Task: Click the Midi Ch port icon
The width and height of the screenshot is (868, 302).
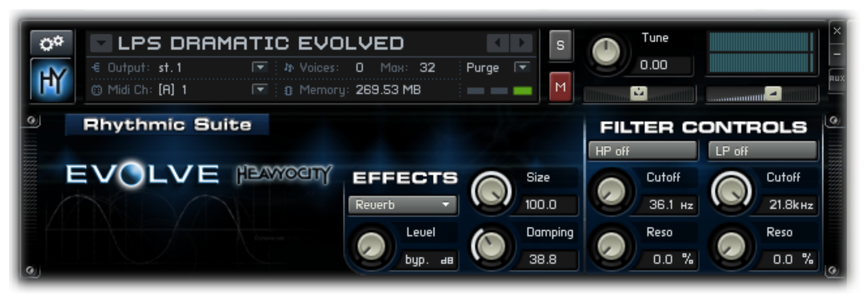Action: 96,90
